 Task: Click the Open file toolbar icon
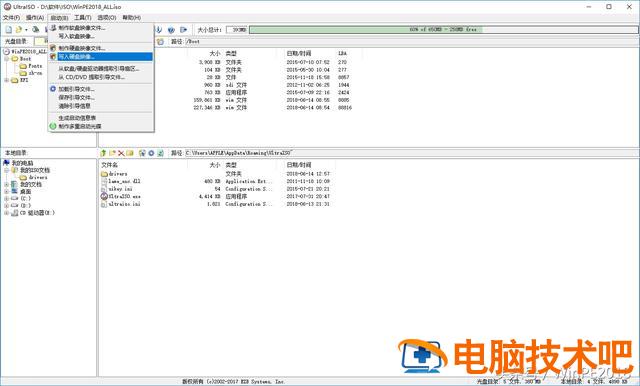(19, 30)
